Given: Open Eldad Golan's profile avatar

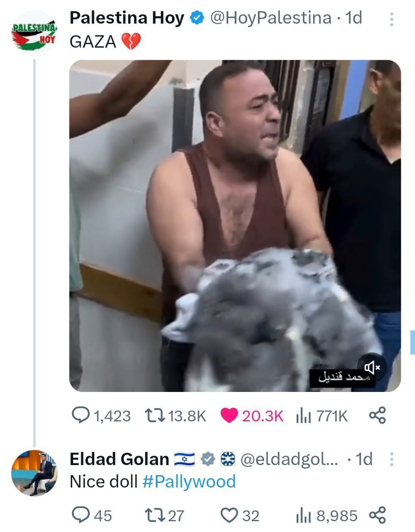Looking at the screenshot, I should 34,473.
